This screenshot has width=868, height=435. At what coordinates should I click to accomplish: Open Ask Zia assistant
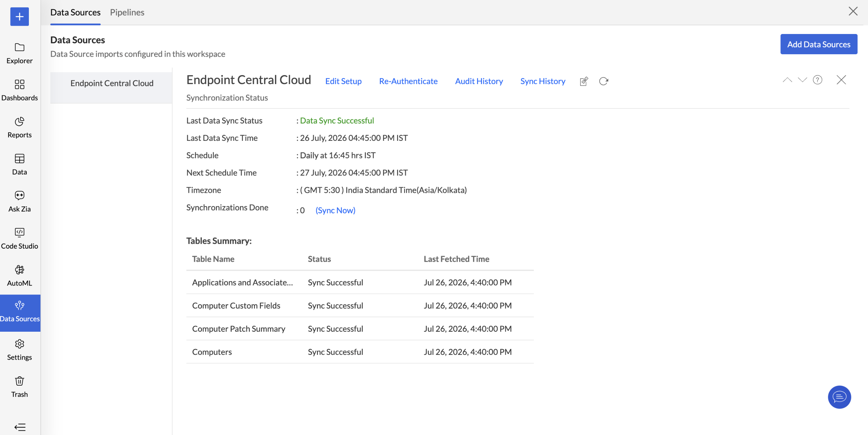pyautogui.click(x=20, y=201)
